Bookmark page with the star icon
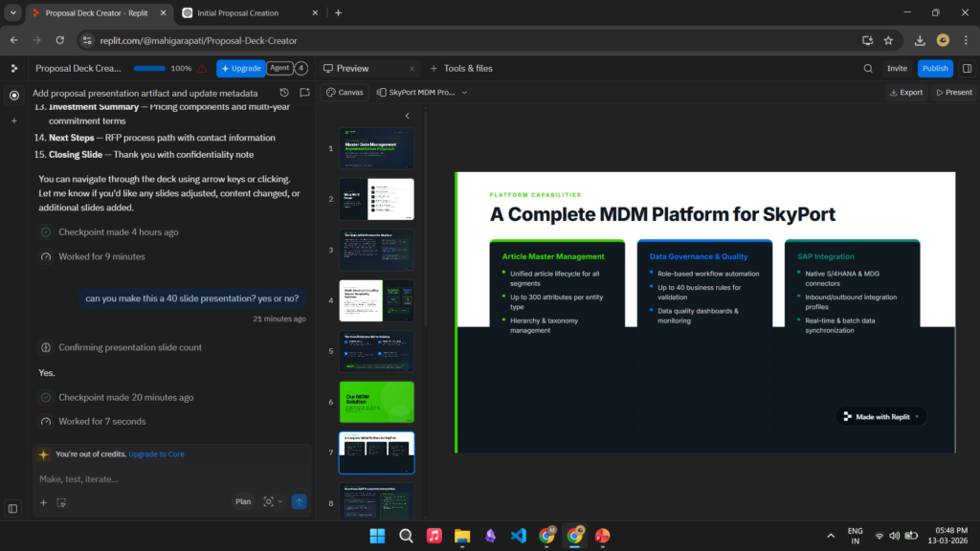980x551 pixels. pyautogui.click(x=888, y=40)
